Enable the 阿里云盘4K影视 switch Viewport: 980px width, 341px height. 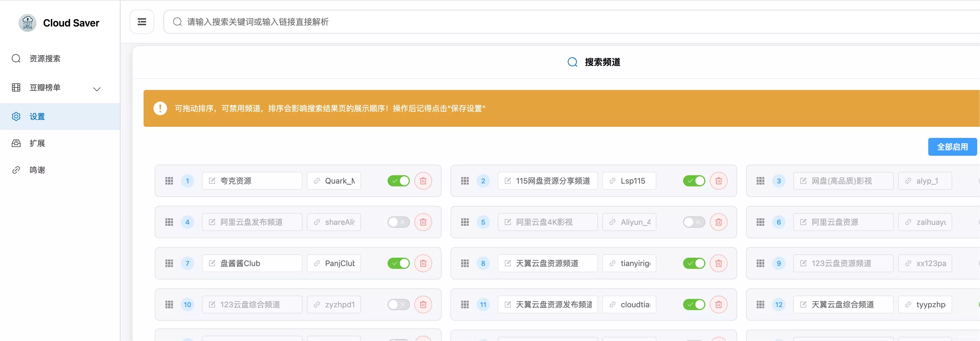[694, 222]
